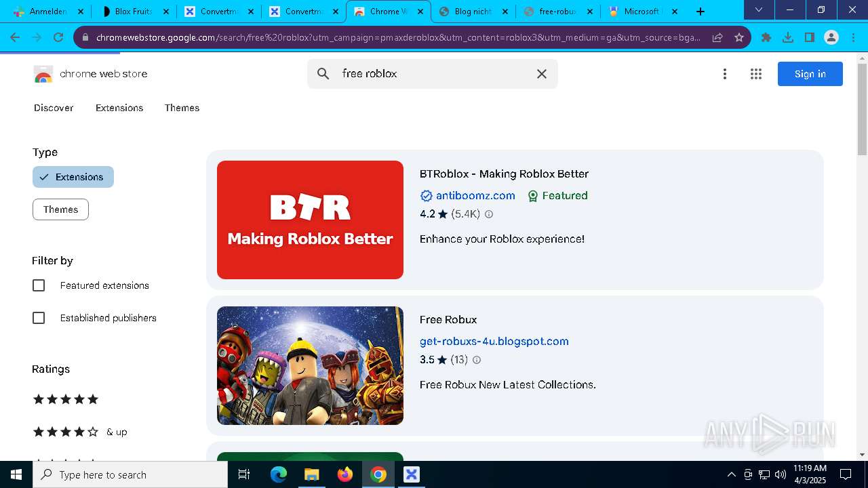This screenshot has height=488, width=868.
Task: Close the Chrome Web Store tab
Action: click(420, 12)
